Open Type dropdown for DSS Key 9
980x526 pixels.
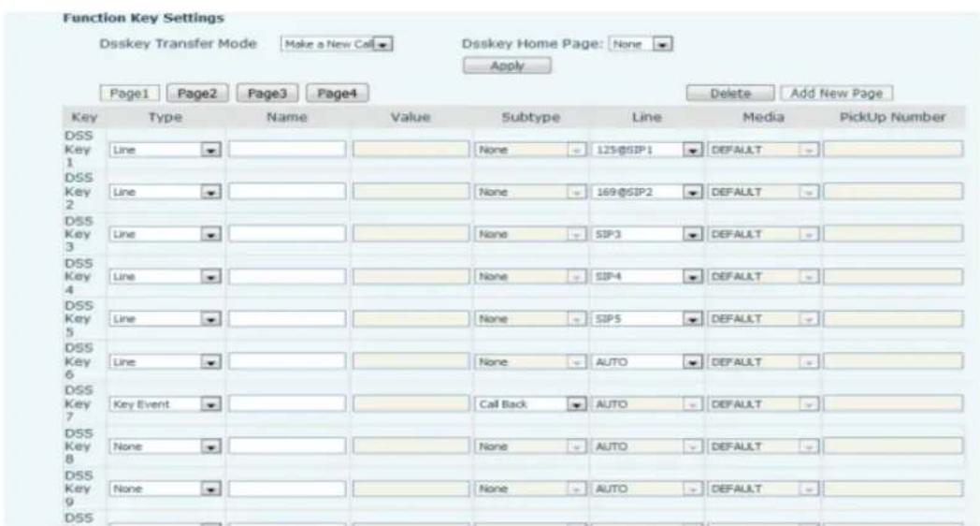click(165, 489)
